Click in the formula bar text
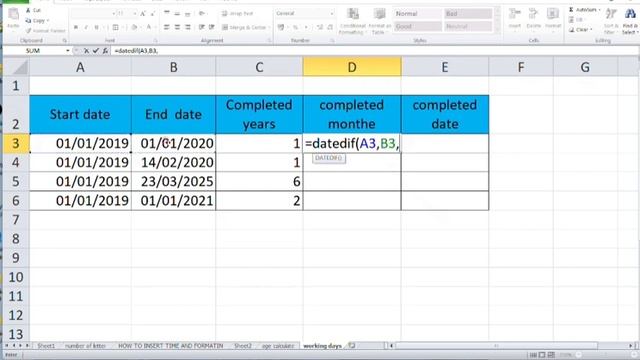 click(x=136, y=51)
